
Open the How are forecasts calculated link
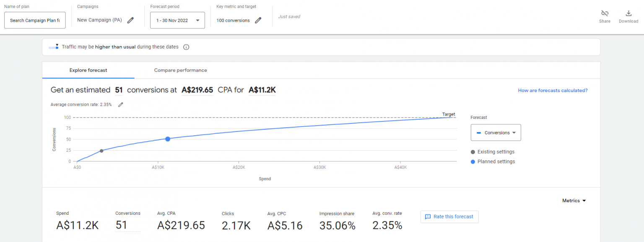point(553,90)
